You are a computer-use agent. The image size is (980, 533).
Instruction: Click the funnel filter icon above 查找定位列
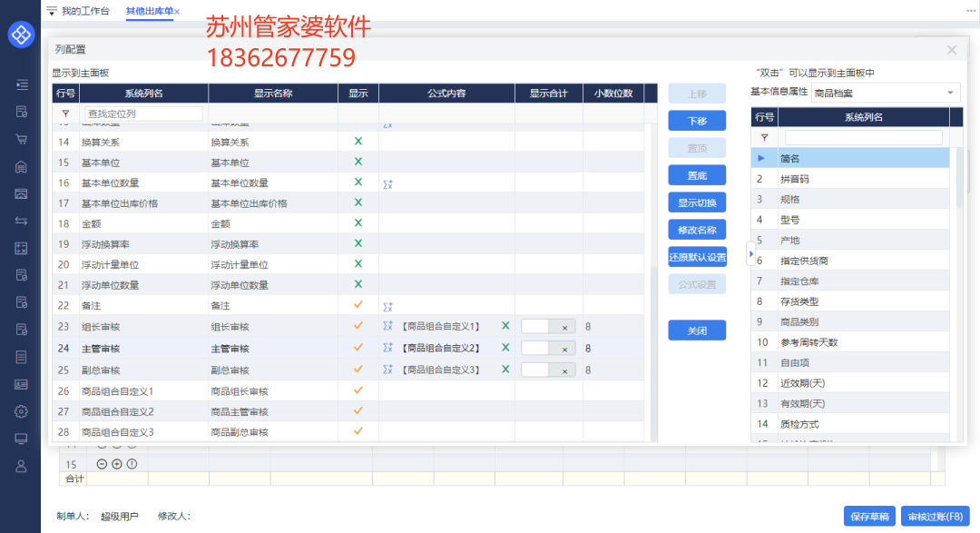[64, 112]
